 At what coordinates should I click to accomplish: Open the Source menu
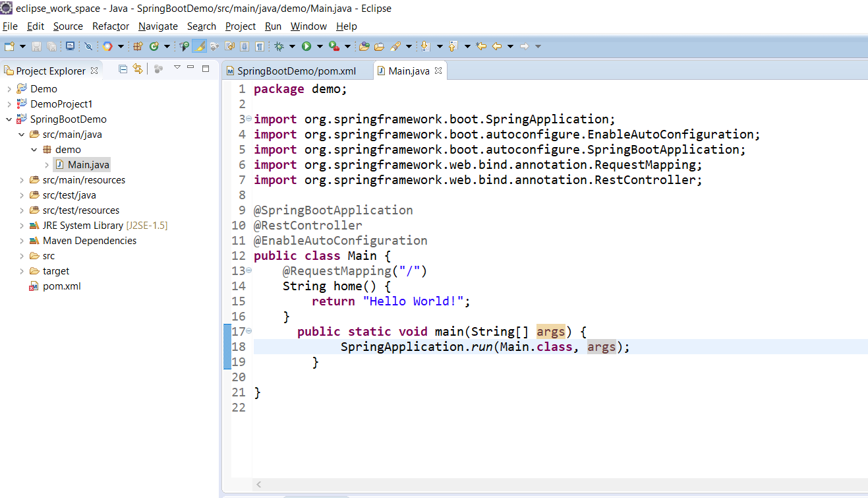tap(68, 26)
